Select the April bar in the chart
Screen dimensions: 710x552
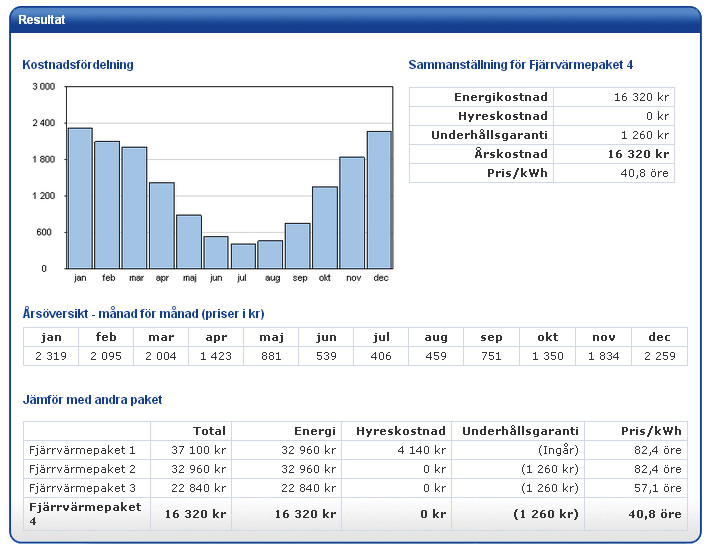162,225
